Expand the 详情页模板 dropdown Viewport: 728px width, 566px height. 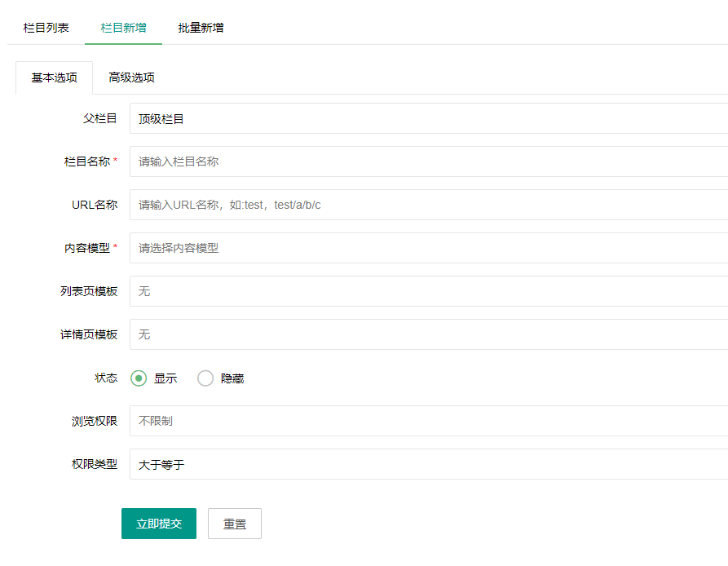click(x=429, y=334)
